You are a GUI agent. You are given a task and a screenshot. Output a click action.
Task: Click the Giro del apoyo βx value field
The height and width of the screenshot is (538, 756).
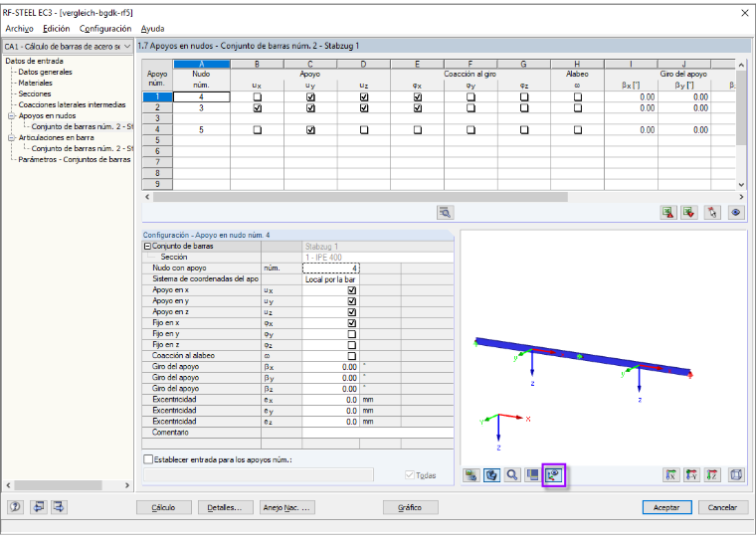(330, 367)
